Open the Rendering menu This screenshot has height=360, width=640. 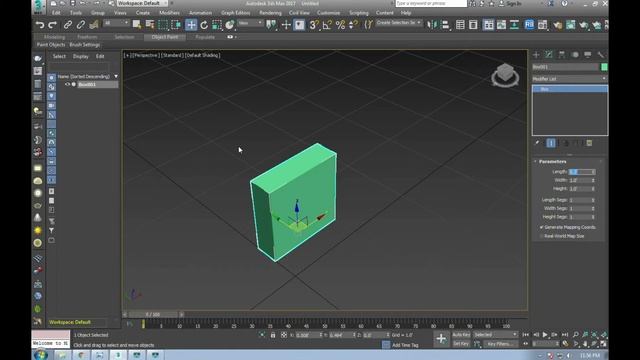tap(270, 13)
